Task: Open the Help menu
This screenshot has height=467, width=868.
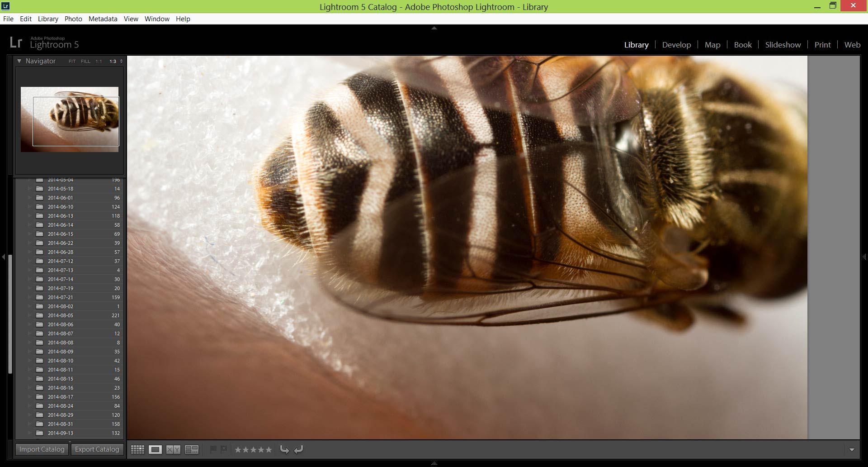Action: 183,19
